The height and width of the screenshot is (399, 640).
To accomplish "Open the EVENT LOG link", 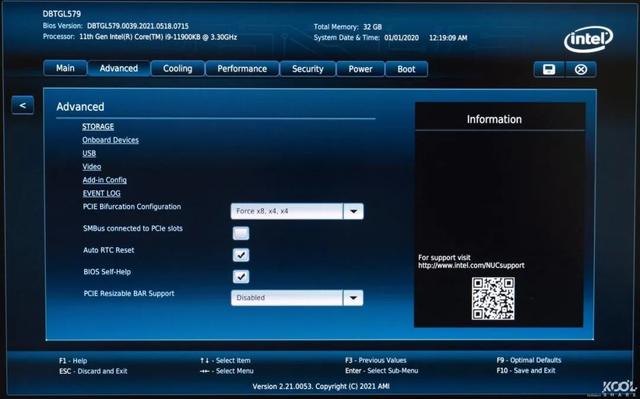I will pyautogui.click(x=102, y=193).
